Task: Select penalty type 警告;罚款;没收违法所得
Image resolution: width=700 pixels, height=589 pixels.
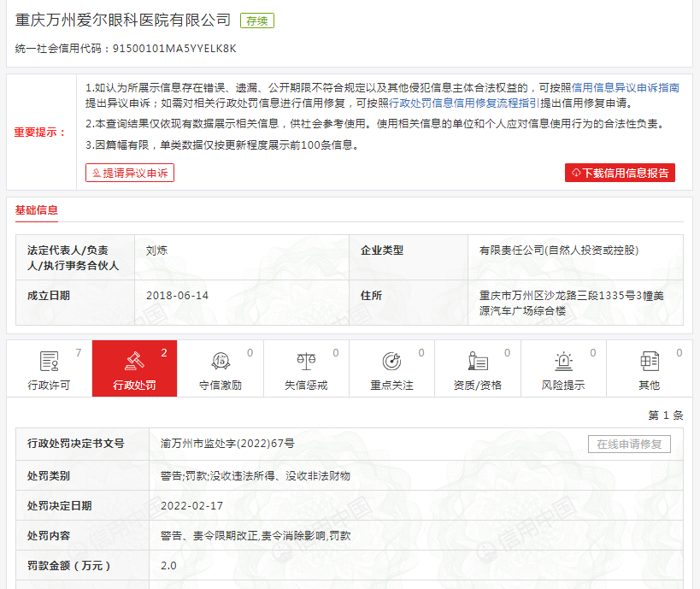Action: point(218,476)
